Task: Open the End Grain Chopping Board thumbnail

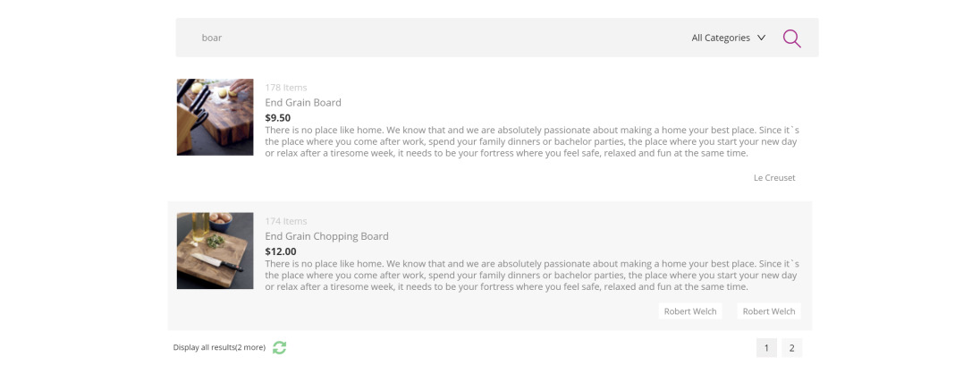Action: (x=215, y=251)
